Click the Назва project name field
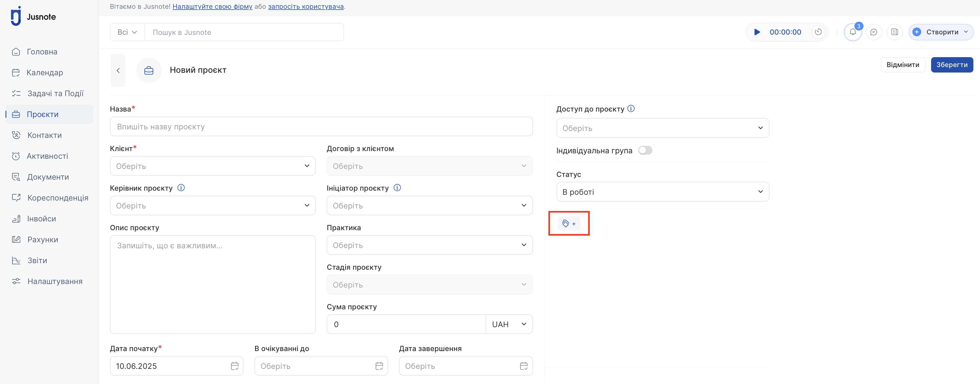 click(x=321, y=126)
